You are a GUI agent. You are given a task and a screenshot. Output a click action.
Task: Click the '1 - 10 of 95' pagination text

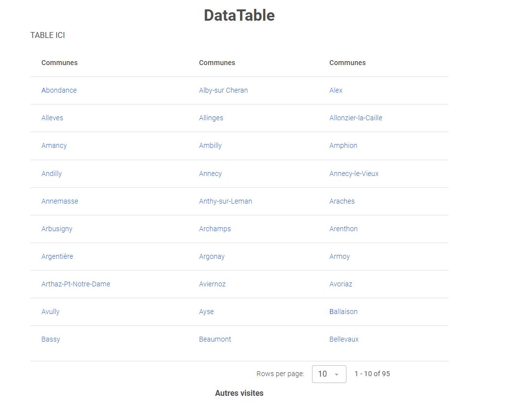[x=372, y=374]
